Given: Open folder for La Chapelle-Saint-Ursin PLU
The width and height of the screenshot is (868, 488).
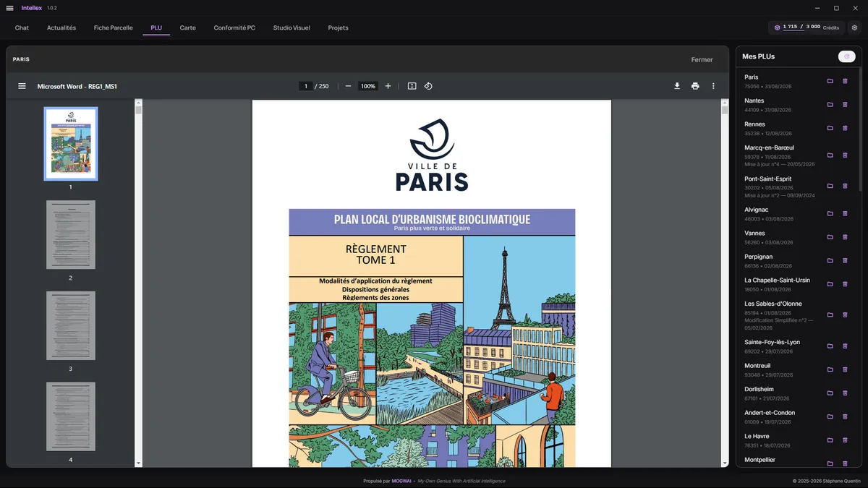Looking at the screenshot, I should coord(830,284).
